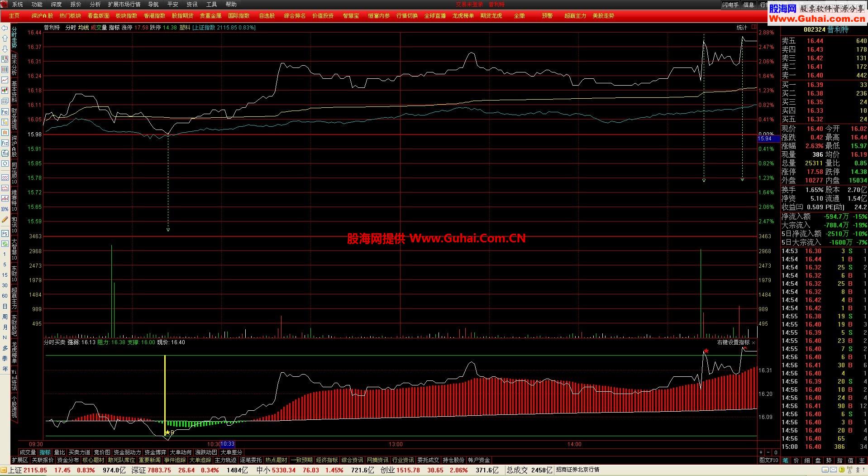Click the 10% icon in left sidebar
Screen dimensions: 868x476
point(5,209)
